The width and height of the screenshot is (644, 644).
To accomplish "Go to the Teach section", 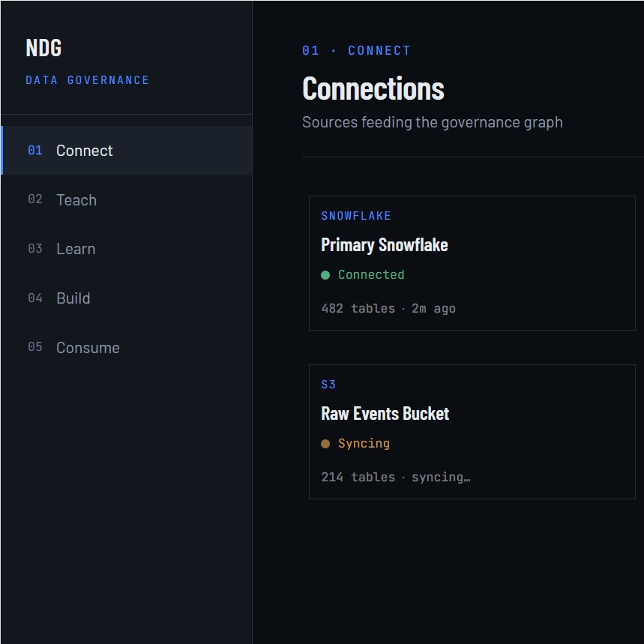I will click(x=127, y=199).
